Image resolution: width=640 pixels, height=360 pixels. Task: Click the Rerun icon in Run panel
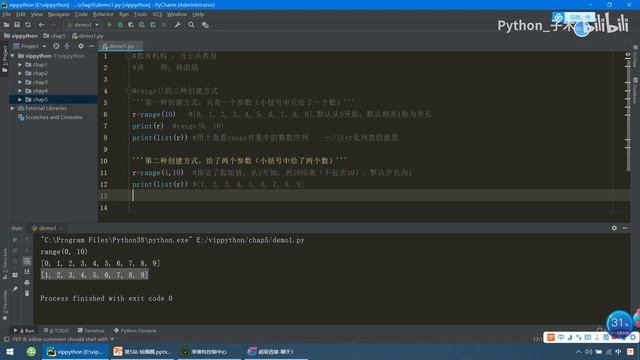(15, 240)
